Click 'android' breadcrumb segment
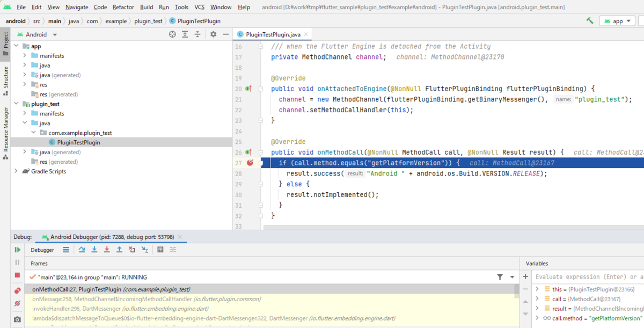 pos(16,21)
